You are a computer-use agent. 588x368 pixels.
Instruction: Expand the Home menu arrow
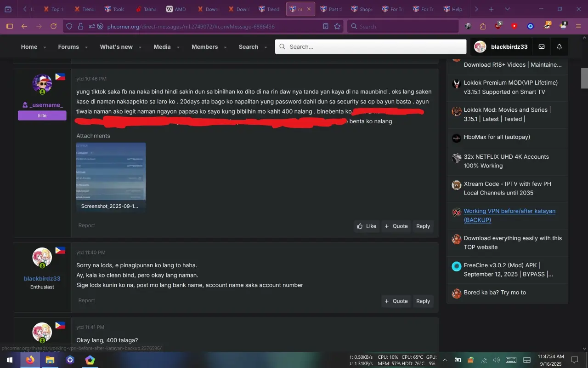pyautogui.click(x=45, y=47)
